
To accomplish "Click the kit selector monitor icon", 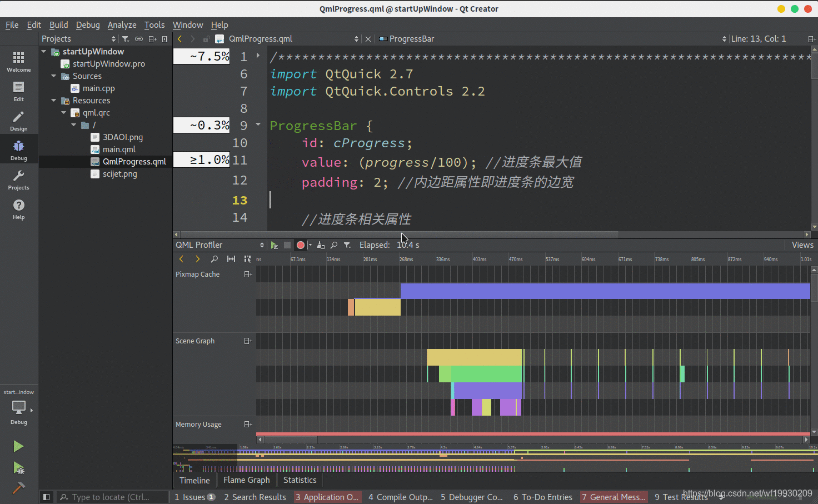I will [x=18, y=407].
